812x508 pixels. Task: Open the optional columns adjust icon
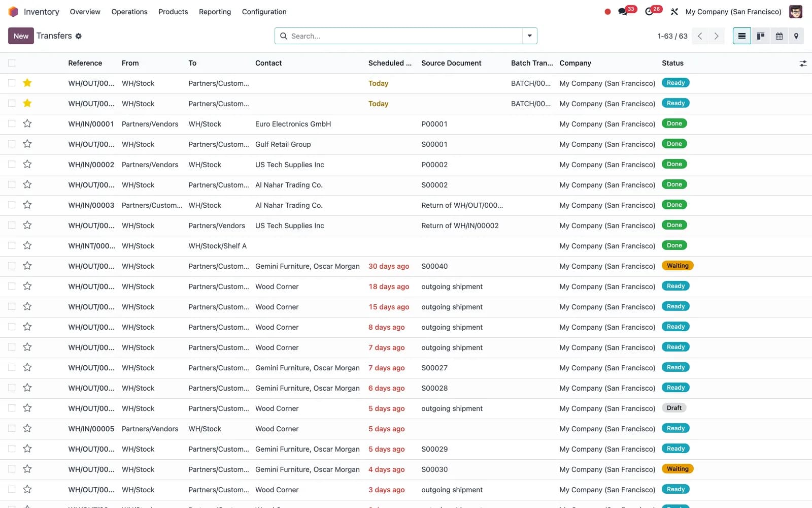803,63
